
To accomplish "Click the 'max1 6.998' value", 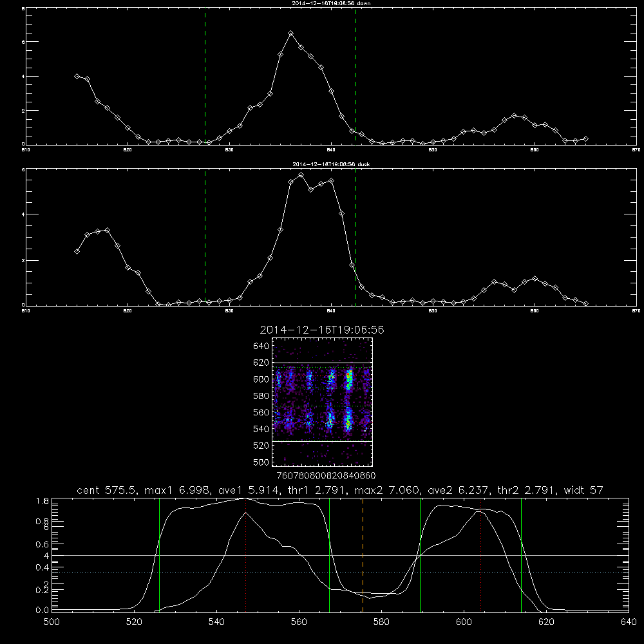I will click(178, 490).
